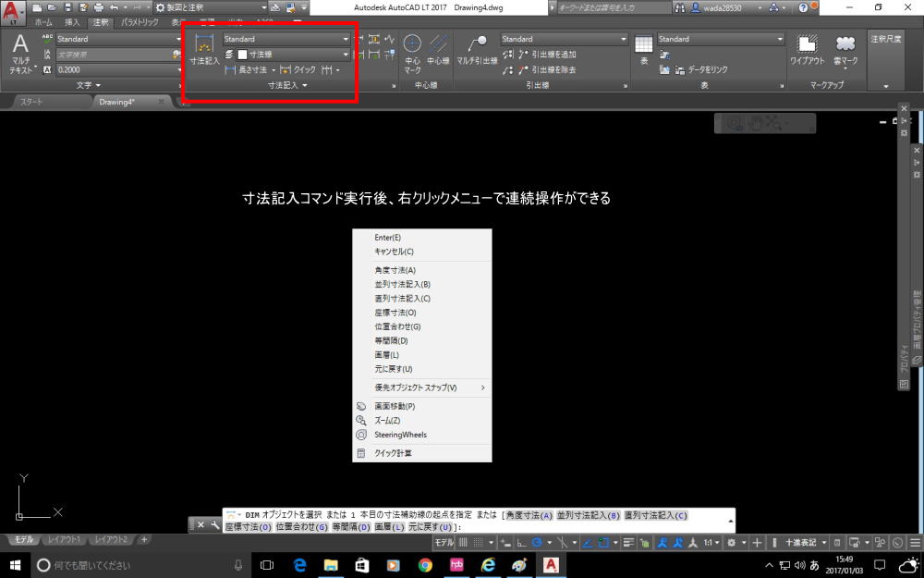Switch to the 挿入 ribbon tab
The height and width of the screenshot is (578, 924).
coord(72,22)
